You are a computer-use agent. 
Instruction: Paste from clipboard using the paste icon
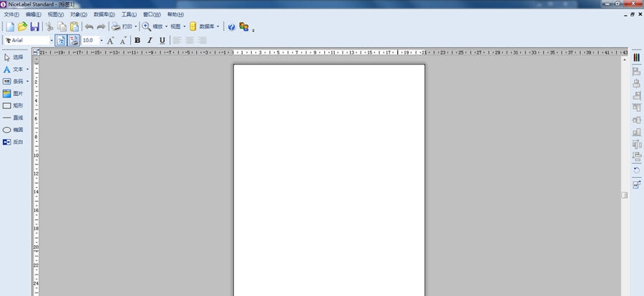pyautogui.click(x=74, y=27)
